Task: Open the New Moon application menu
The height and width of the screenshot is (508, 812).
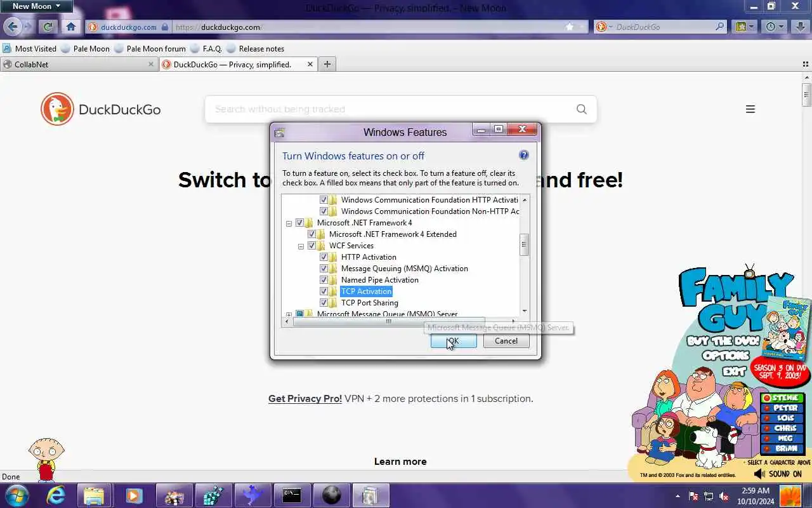Action: (x=36, y=6)
